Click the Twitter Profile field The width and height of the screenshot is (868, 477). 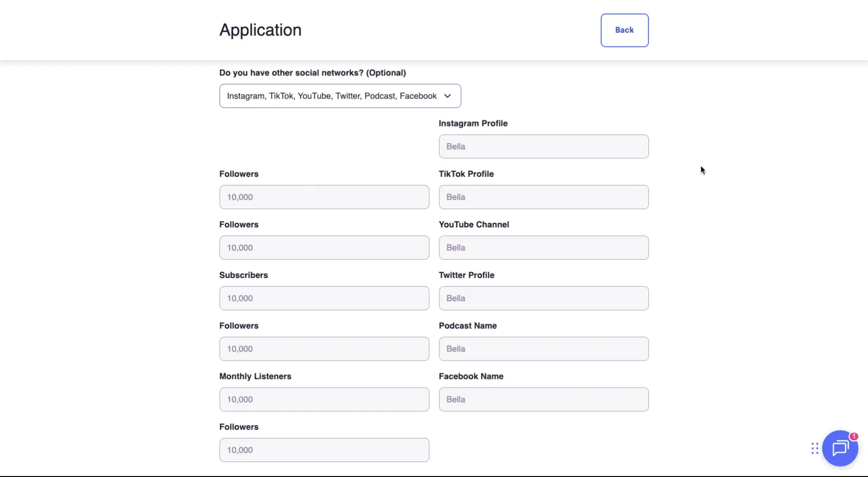[543, 298]
